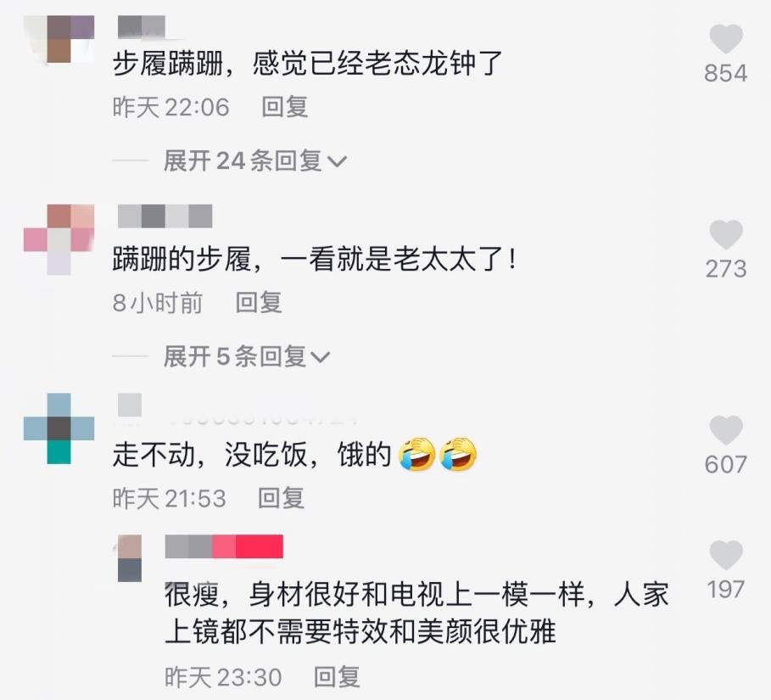Reply to the 昨天 22:06 comment
This screenshot has width=771, height=700.
click(285, 107)
